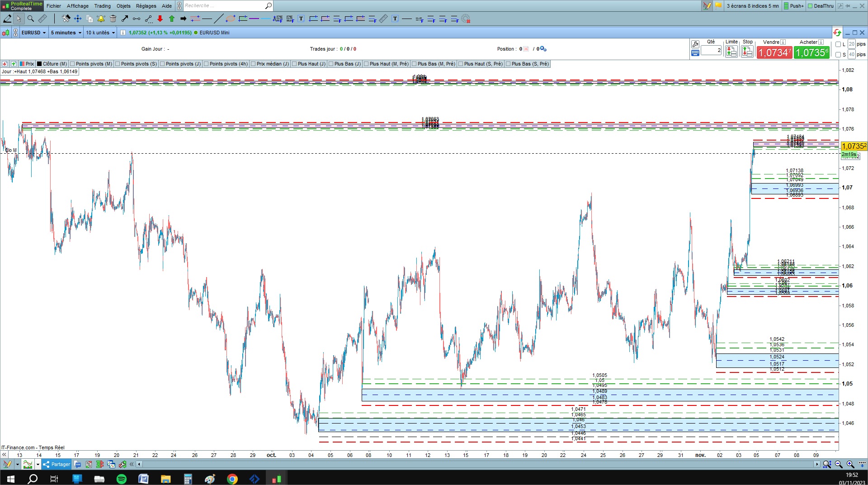Select the purple horizontal line tool
Image resolution: width=868 pixels, height=485 pixels.
coord(254,19)
